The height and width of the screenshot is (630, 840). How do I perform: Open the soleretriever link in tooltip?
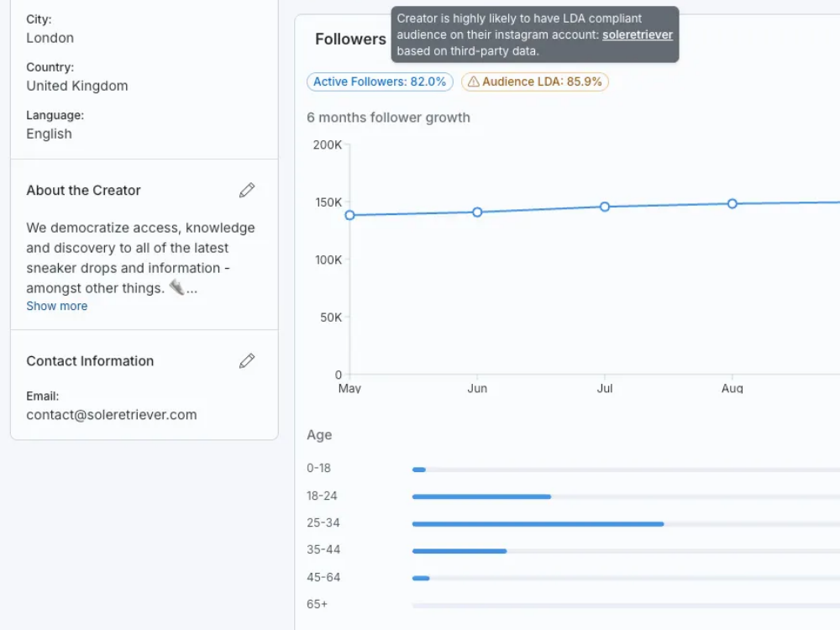tap(637, 35)
